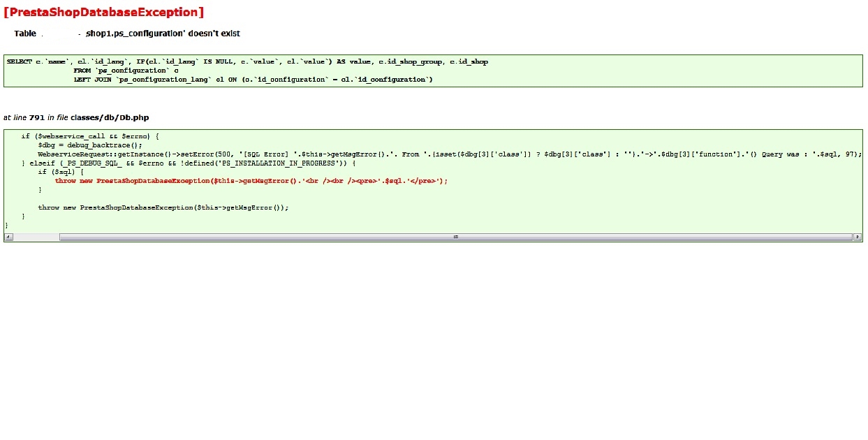Click the red highlighted throw exception line
Viewport: 868px width, 440px height.
pyautogui.click(x=251, y=181)
